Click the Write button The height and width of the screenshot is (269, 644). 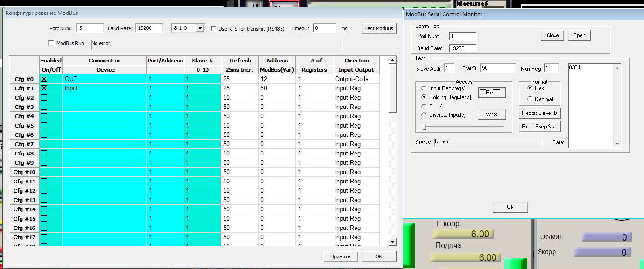pos(492,114)
